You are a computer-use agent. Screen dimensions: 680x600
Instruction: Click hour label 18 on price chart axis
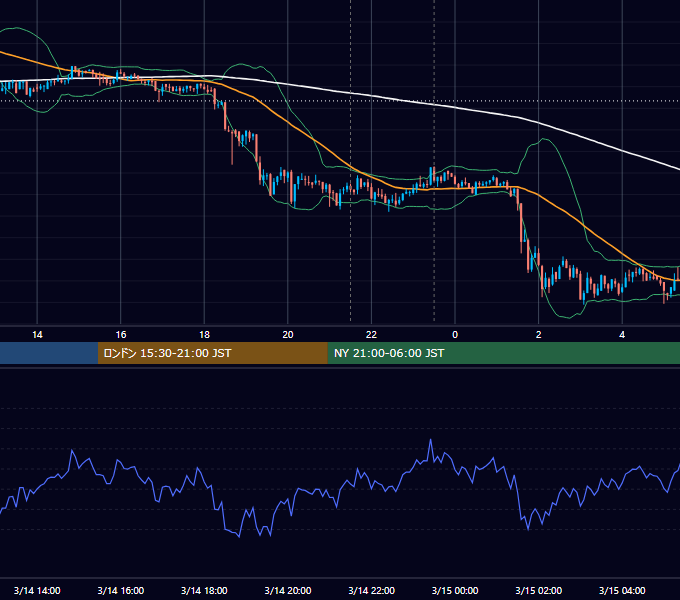pos(204,335)
